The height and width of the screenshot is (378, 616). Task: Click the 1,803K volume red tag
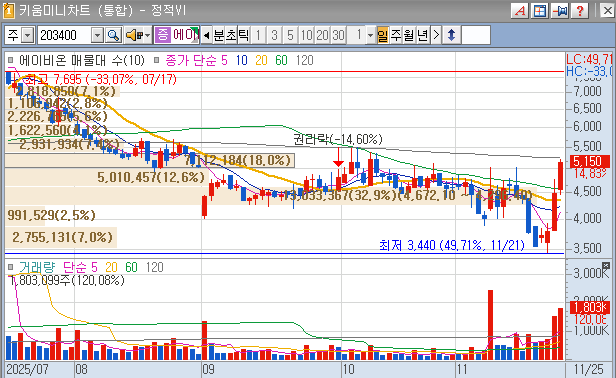point(590,307)
